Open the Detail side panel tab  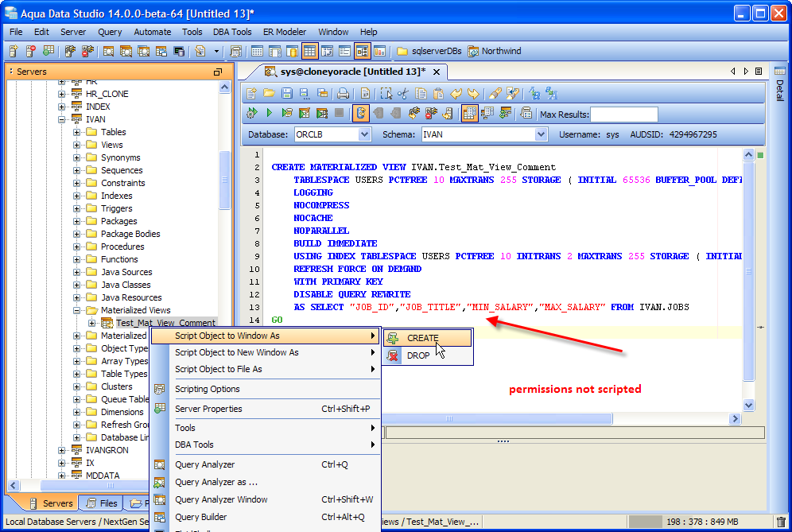point(780,84)
